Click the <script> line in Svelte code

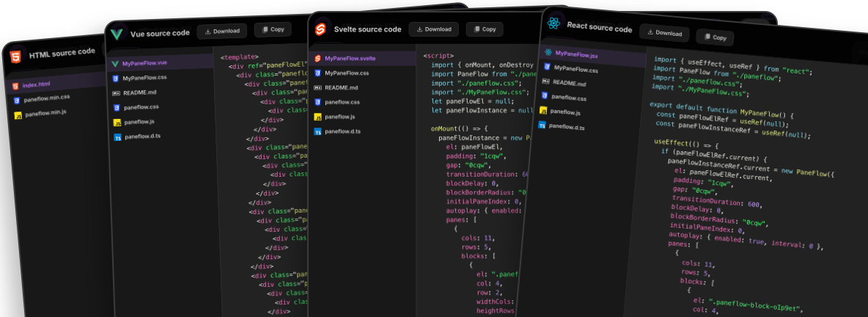tap(438, 56)
